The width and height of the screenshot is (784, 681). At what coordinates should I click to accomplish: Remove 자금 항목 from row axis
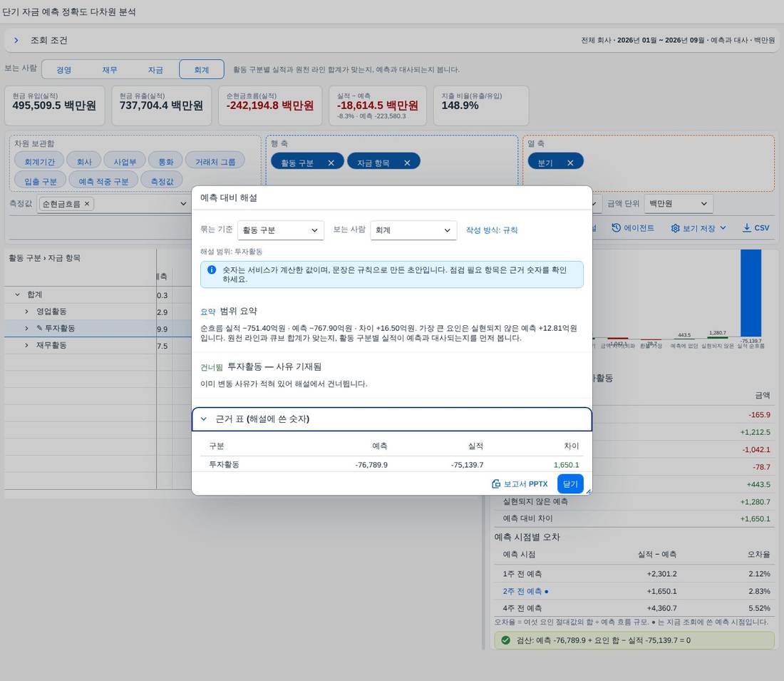pyautogui.click(x=407, y=163)
